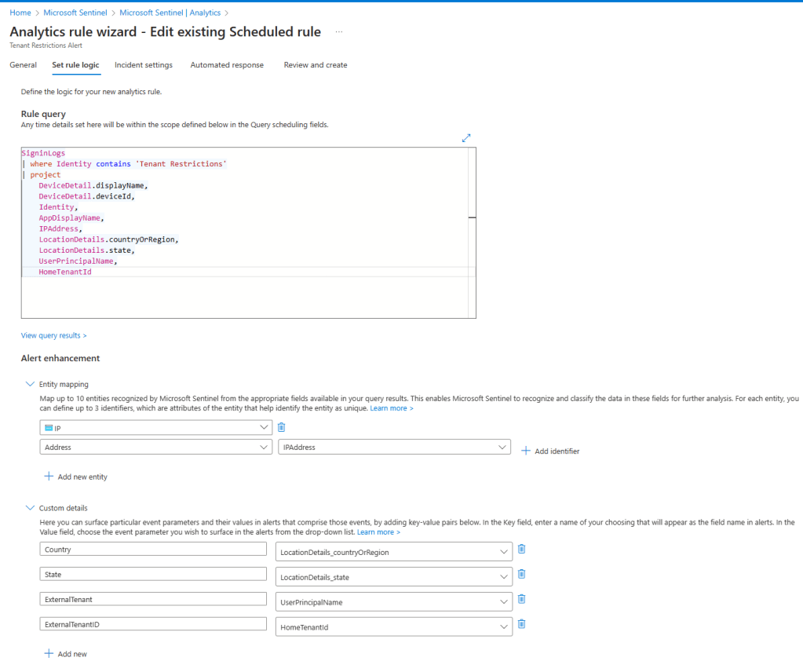Delete the ExternalTenant custom detail row

[521, 599]
